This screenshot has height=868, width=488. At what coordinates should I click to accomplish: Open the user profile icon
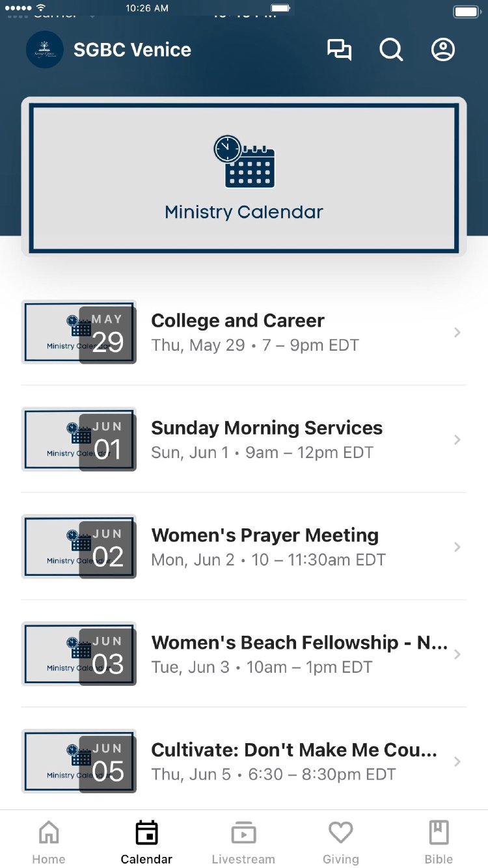(x=443, y=49)
